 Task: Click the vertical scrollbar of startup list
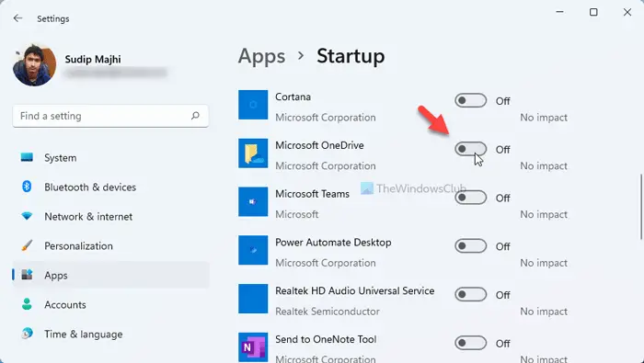(x=640, y=207)
